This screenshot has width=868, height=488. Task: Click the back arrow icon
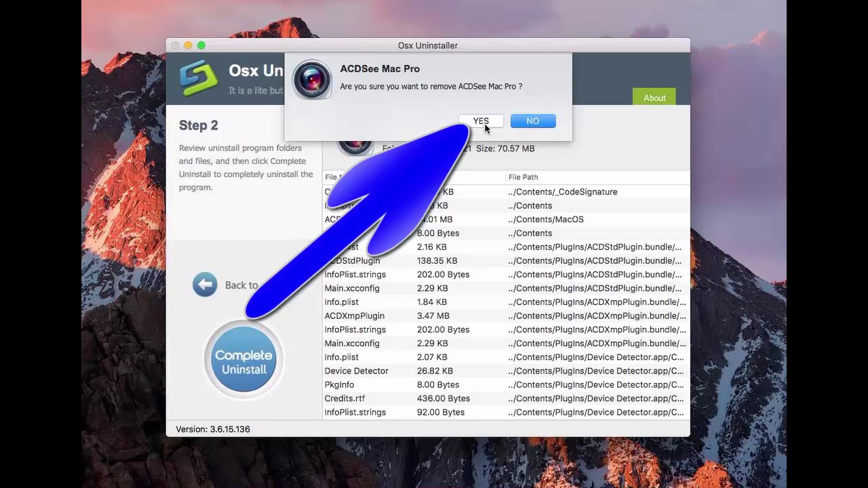click(x=205, y=285)
